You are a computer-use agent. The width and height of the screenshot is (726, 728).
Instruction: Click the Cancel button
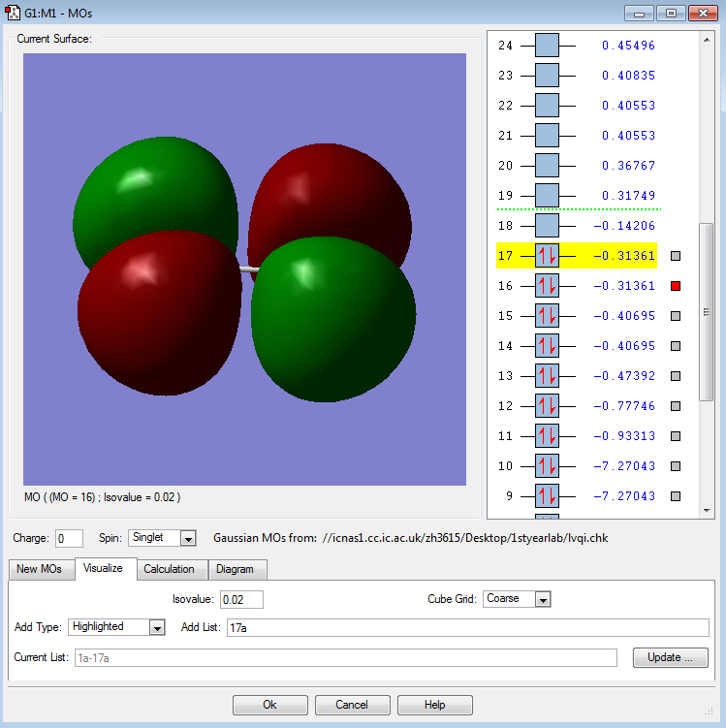[352, 705]
